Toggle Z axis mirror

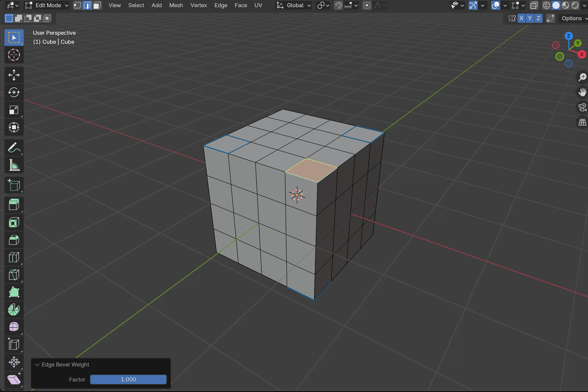(x=538, y=18)
